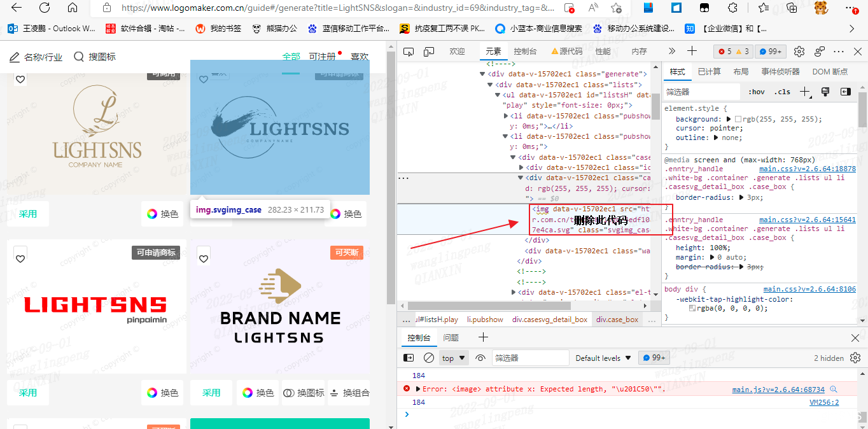Open the 性能 tab
This screenshot has height=429, width=868.
pos(603,52)
